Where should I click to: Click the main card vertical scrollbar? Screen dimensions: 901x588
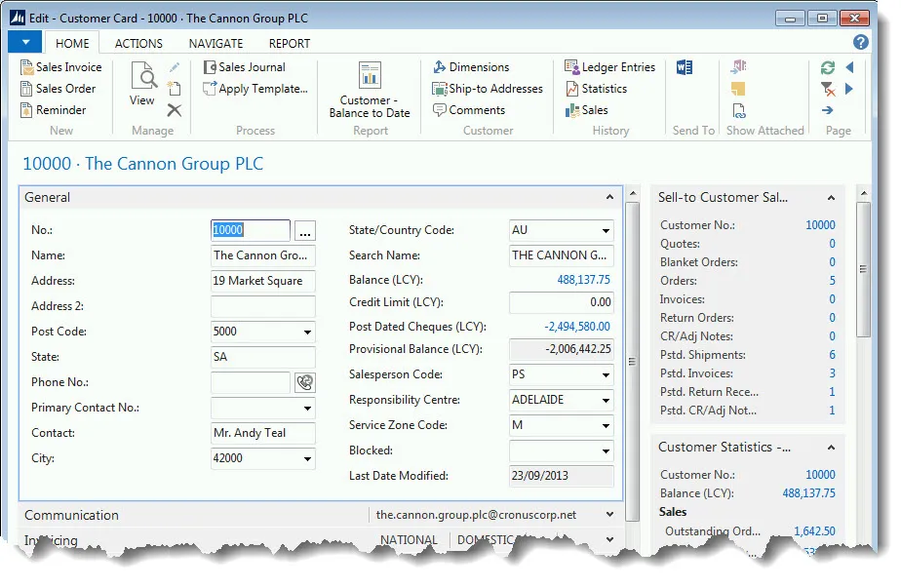[632, 361]
